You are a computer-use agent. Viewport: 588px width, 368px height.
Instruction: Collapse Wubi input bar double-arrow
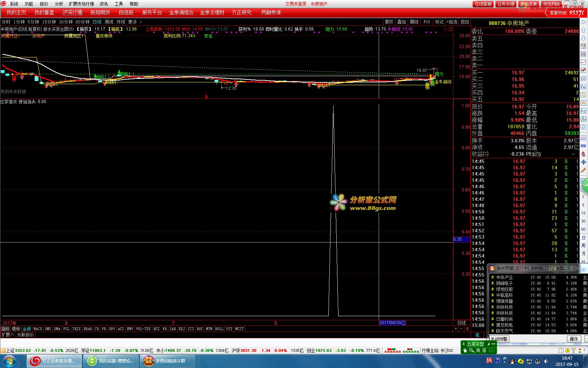463,344
